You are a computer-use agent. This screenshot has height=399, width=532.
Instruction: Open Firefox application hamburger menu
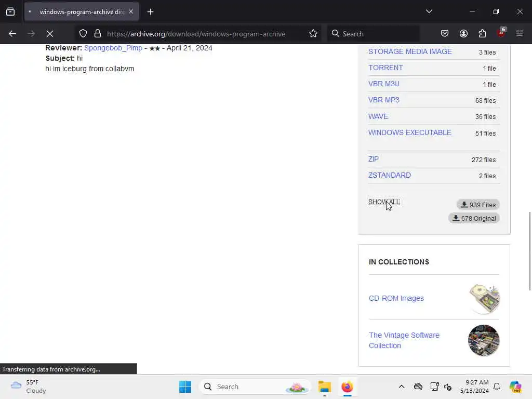coord(520,33)
